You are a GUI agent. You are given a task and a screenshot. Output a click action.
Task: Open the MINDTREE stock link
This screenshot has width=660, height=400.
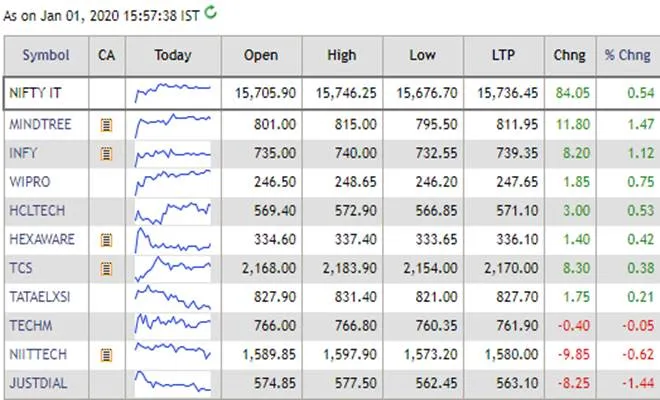(38, 125)
